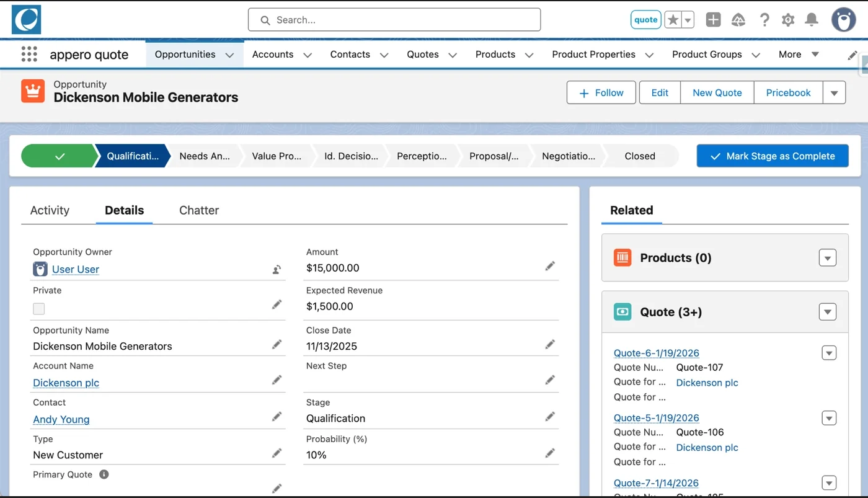Toggle the Private checkbox
868x498 pixels.
[39, 309]
